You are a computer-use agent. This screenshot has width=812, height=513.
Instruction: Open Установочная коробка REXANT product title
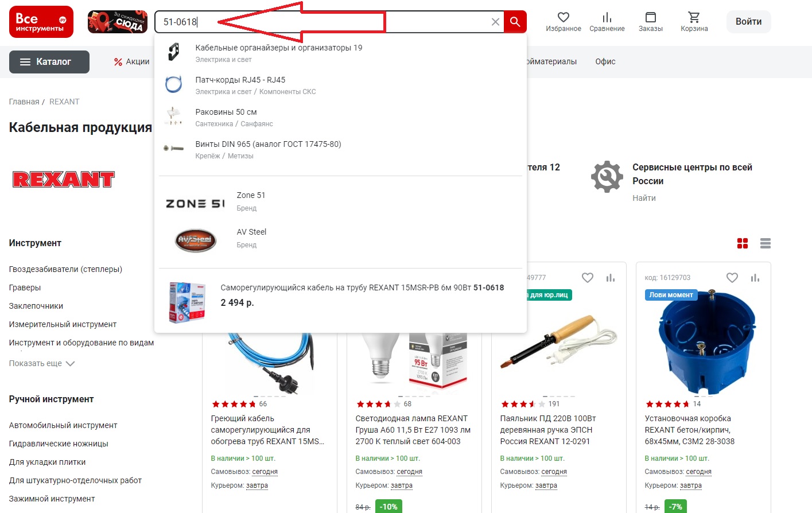coord(690,430)
